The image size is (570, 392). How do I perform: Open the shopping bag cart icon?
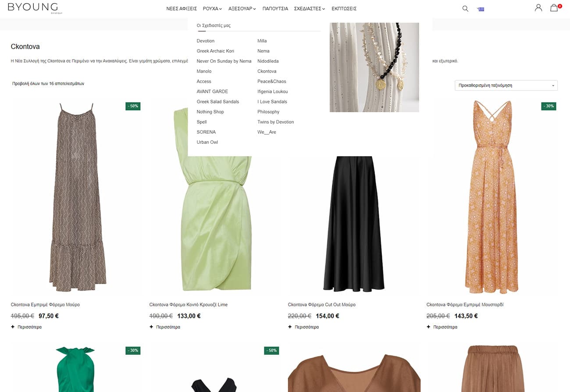(555, 7)
